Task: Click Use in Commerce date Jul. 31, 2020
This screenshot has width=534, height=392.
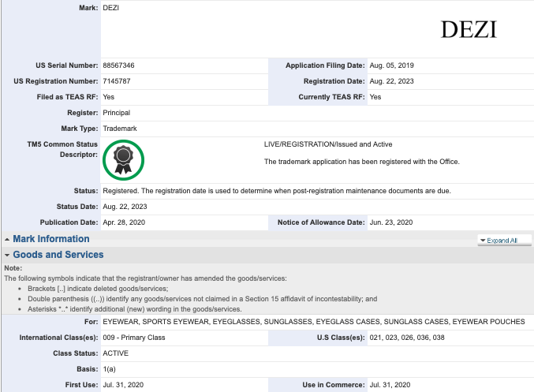Action: (390, 385)
